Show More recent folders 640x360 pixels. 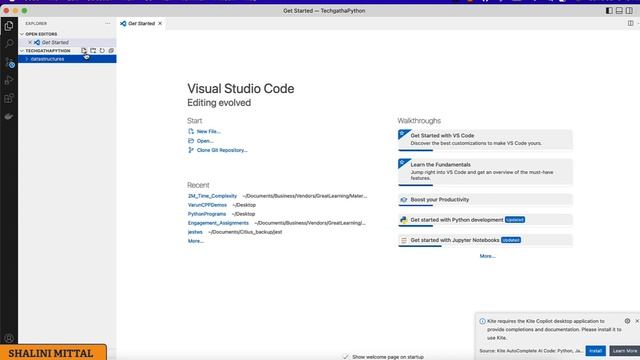(196, 241)
